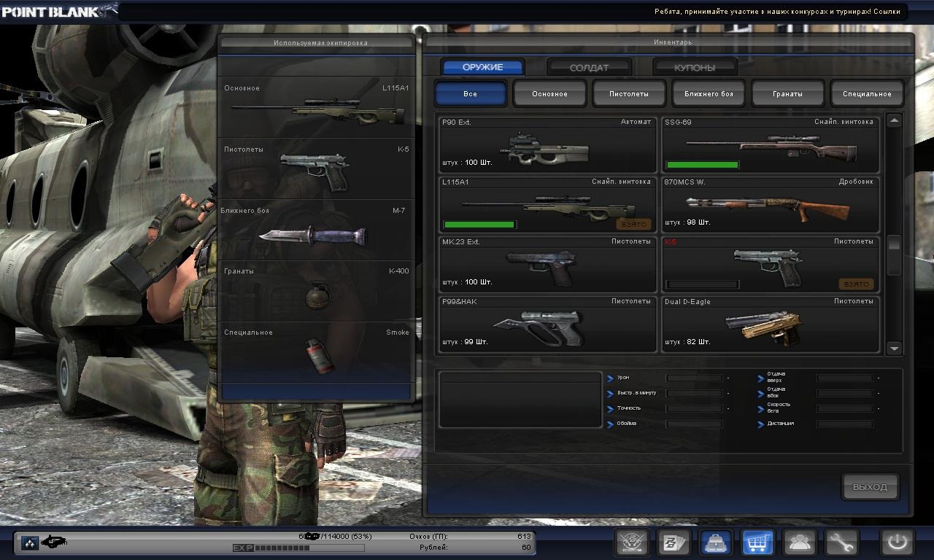
Task: Click the Урон stat label
Action: (623, 378)
